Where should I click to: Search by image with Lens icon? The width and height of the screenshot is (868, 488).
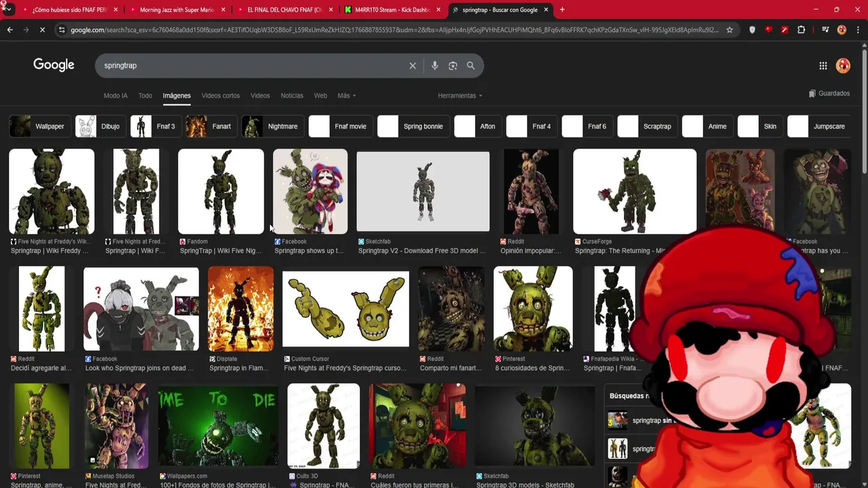(453, 66)
